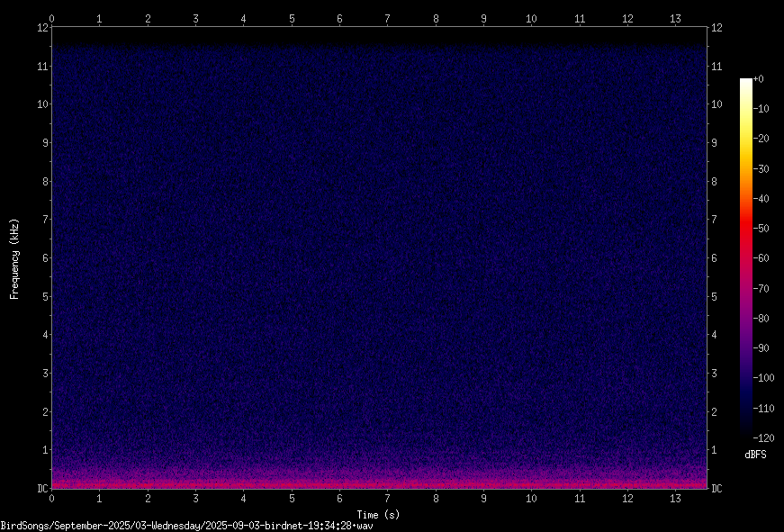
Task: Click "12" on the left frequency axis
Action: click(42, 28)
